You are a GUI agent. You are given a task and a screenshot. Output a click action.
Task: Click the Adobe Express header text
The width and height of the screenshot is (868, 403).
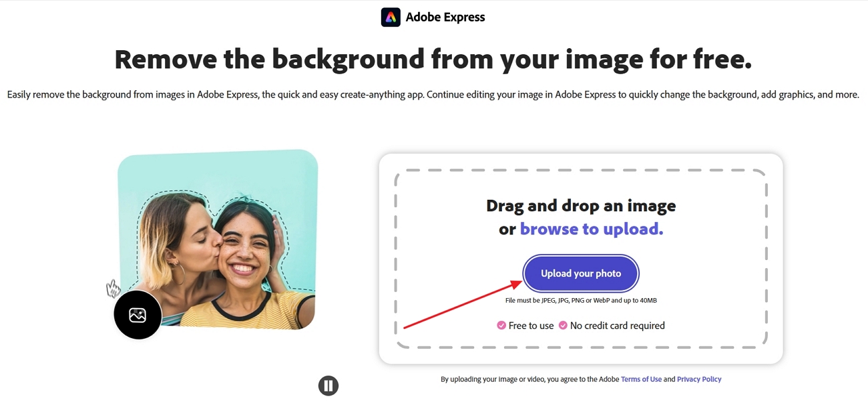tap(445, 17)
